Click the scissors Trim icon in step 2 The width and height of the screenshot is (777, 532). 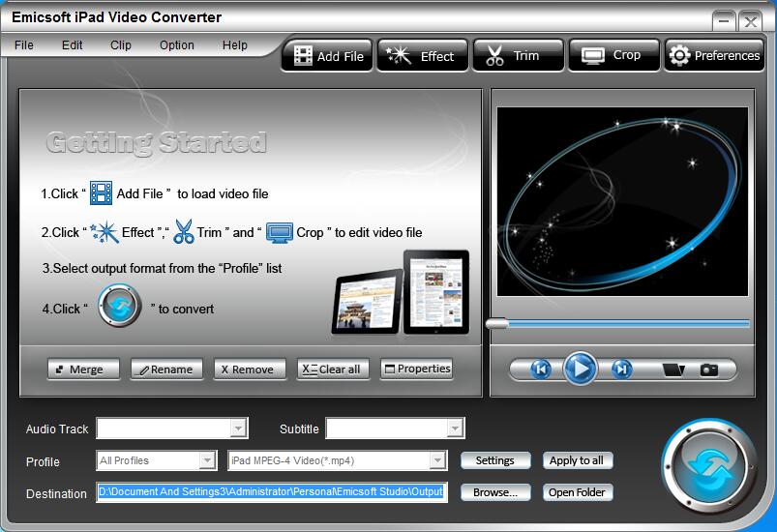[x=183, y=232]
